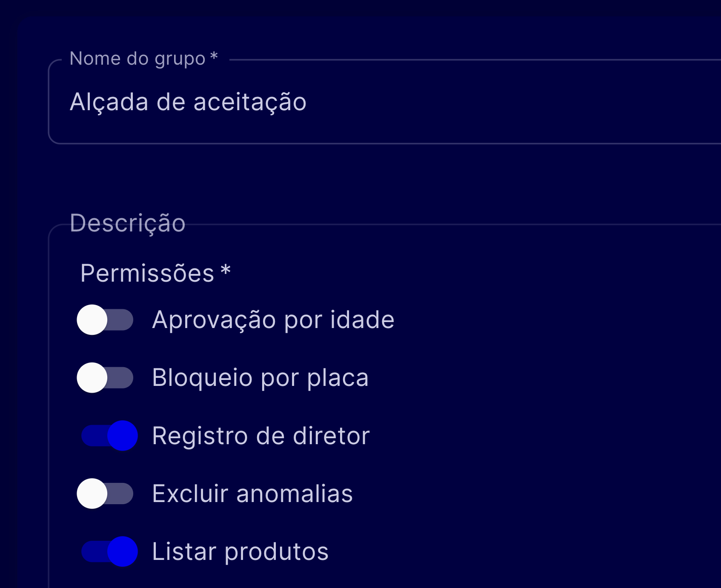
Task: Click the asterisk beside Permissões
Action: pyautogui.click(x=226, y=271)
